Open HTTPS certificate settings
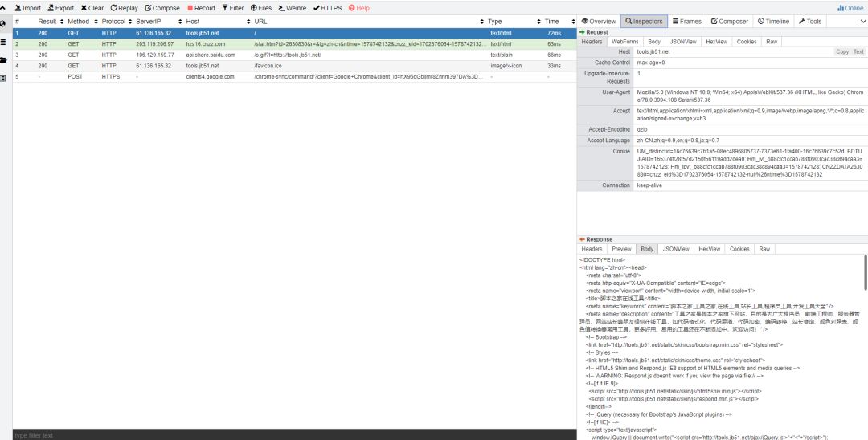868x440 pixels. (328, 8)
